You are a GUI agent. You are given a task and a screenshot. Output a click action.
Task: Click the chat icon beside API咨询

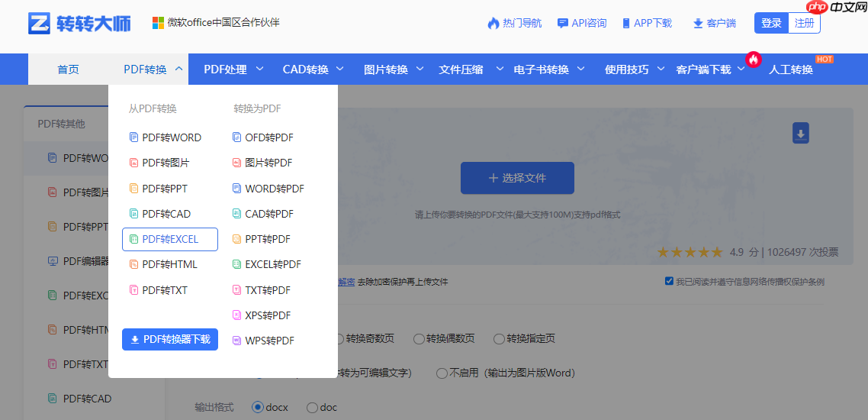[563, 23]
